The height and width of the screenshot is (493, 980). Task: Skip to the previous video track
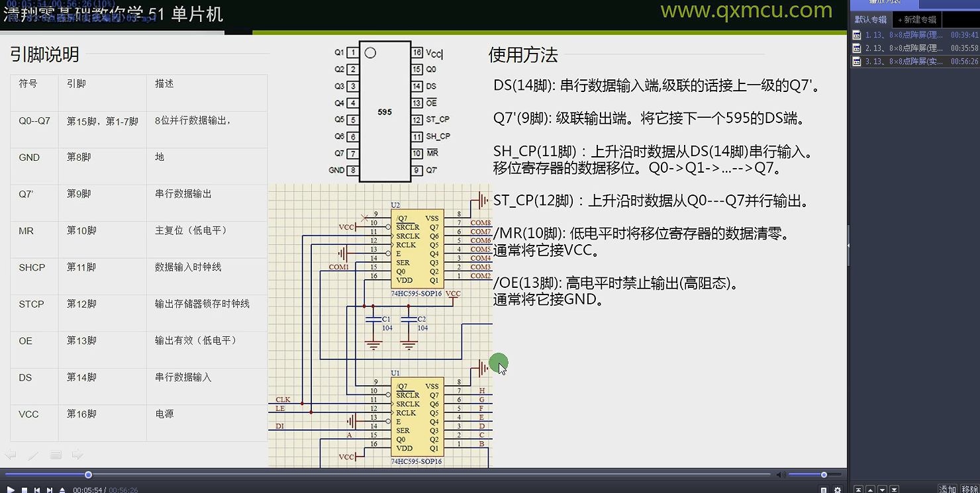37,490
